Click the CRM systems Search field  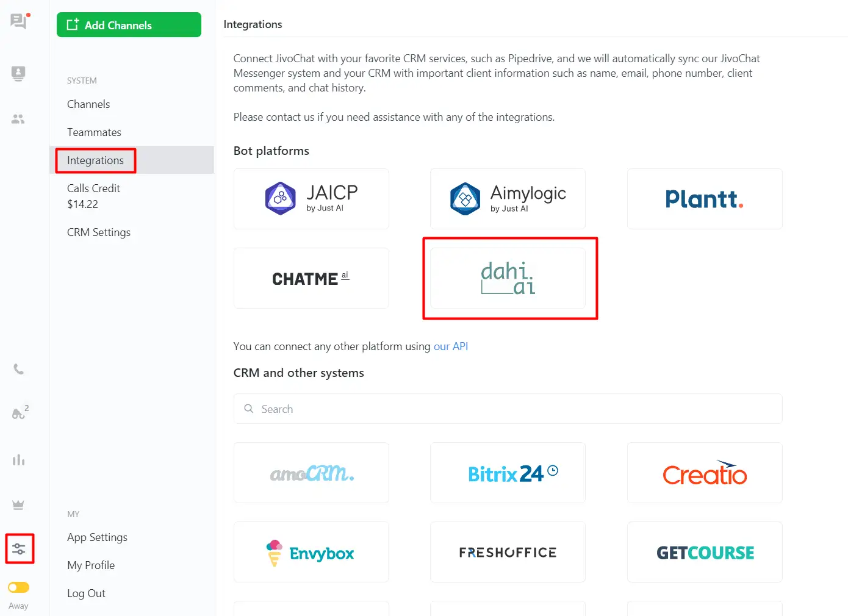point(508,409)
